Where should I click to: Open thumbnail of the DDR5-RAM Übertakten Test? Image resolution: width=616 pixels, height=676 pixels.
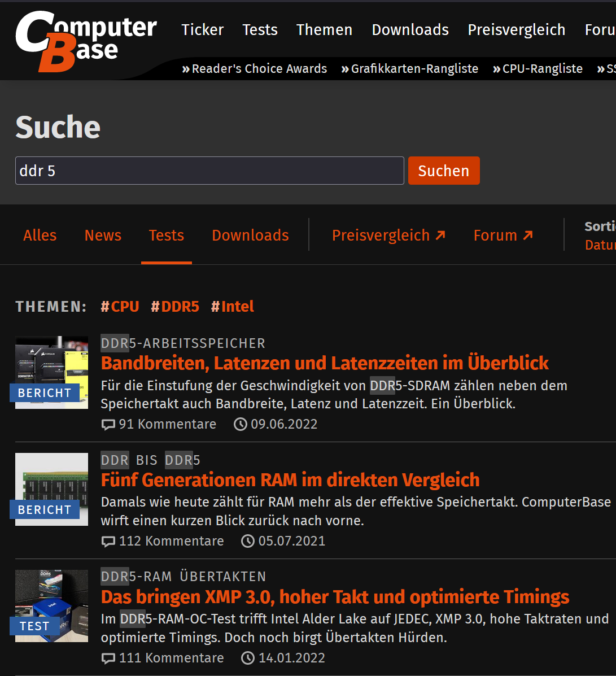pos(52,606)
